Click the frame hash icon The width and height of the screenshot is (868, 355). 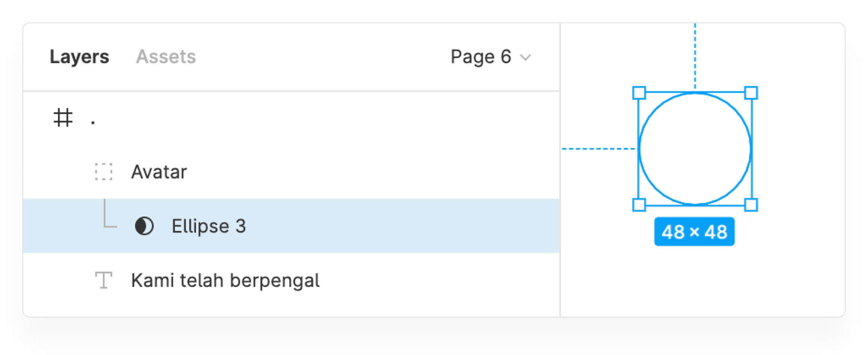[63, 118]
